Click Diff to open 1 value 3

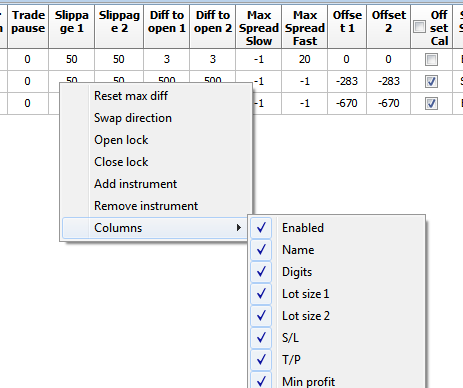(x=167, y=59)
